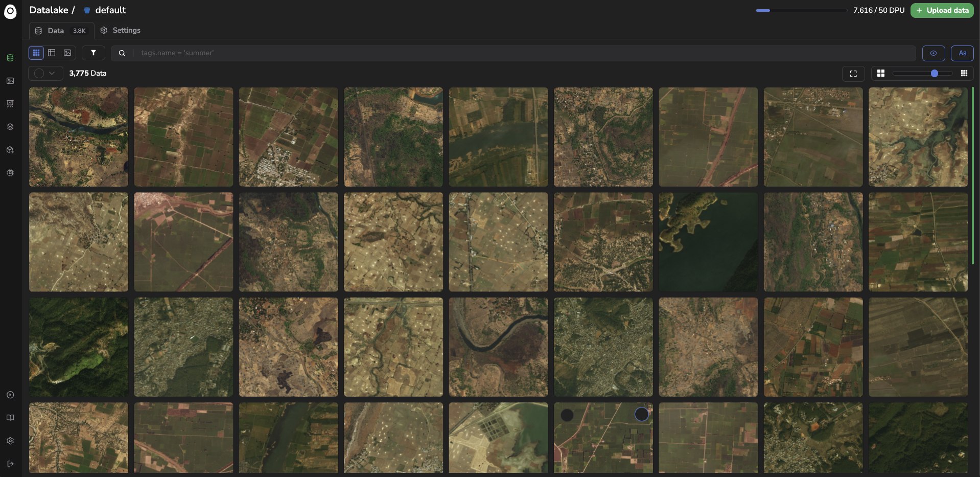Switch to table view mode

click(52, 53)
